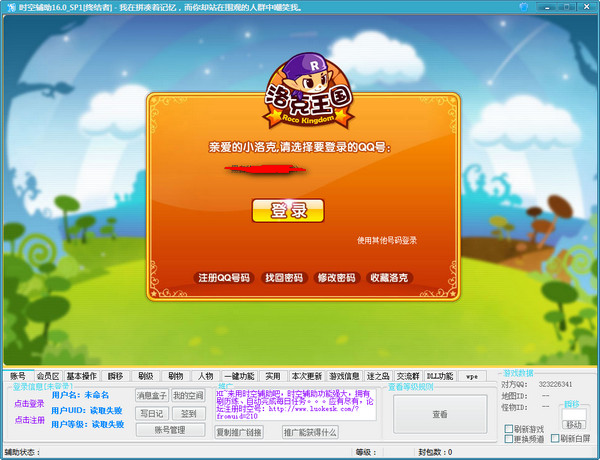
Task: Click the 用户等级: 读取失败 text
Action: click(88, 424)
